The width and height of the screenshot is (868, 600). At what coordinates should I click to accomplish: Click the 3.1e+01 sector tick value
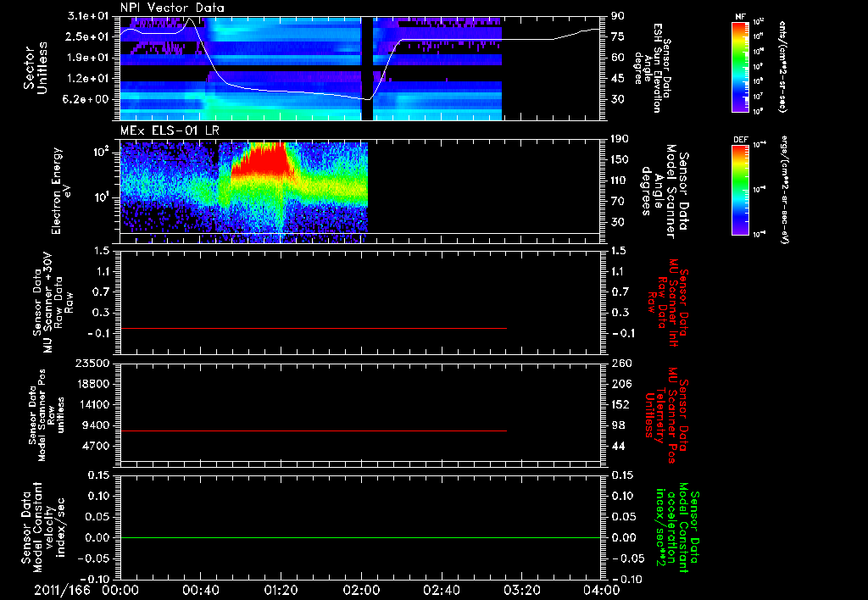[88, 15]
